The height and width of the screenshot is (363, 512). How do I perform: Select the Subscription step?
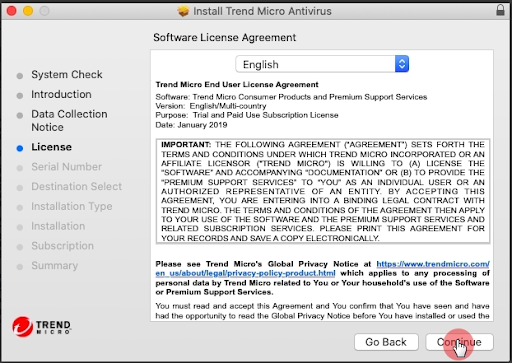(62, 246)
